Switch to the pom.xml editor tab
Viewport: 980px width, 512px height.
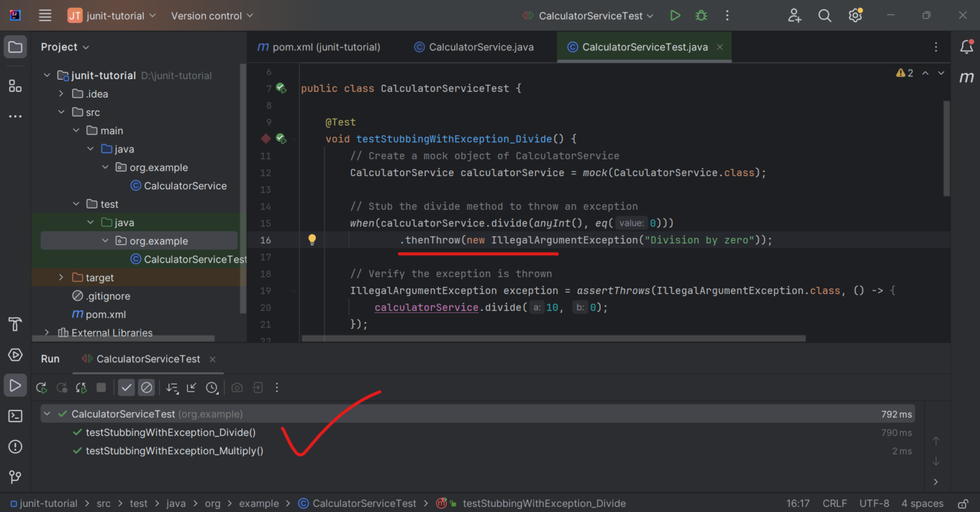tap(318, 47)
